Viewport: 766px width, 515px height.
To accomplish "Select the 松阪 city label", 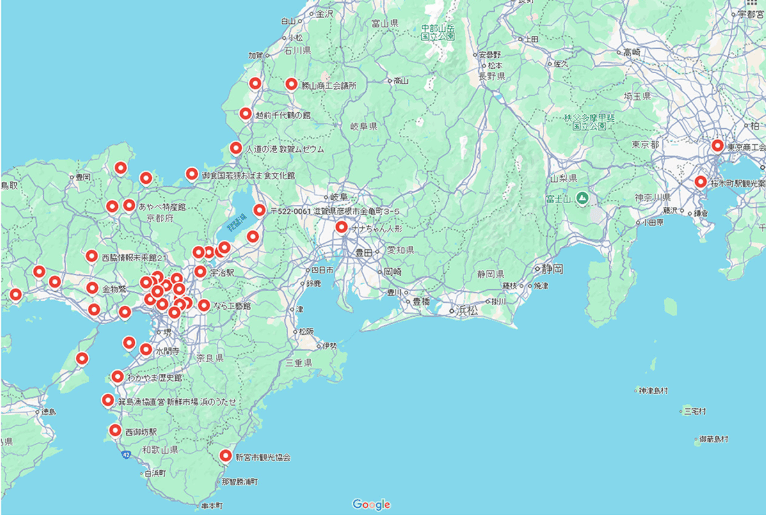I will (306, 331).
